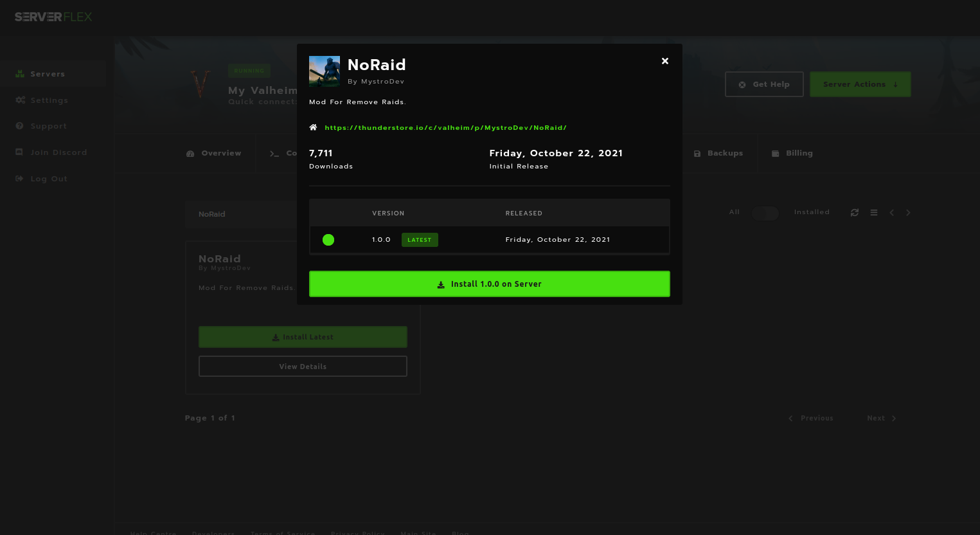Viewport: 980px width, 535px height.
Task: Click the Billing wallet icon
Action: coord(775,154)
